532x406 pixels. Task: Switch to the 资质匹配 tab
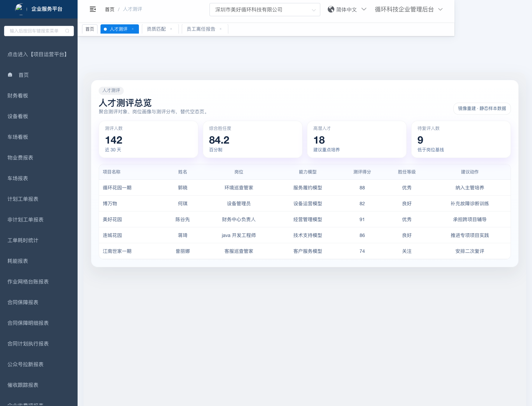(x=156, y=29)
